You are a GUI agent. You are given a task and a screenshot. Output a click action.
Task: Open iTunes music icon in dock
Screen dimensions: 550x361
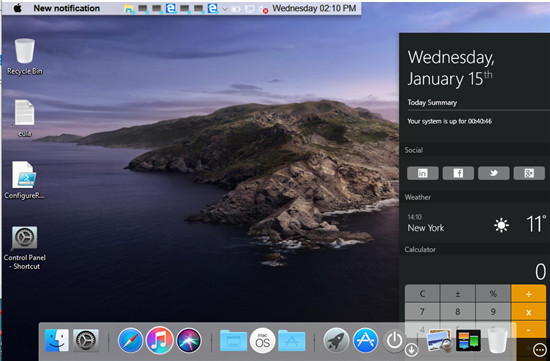pyautogui.click(x=160, y=340)
